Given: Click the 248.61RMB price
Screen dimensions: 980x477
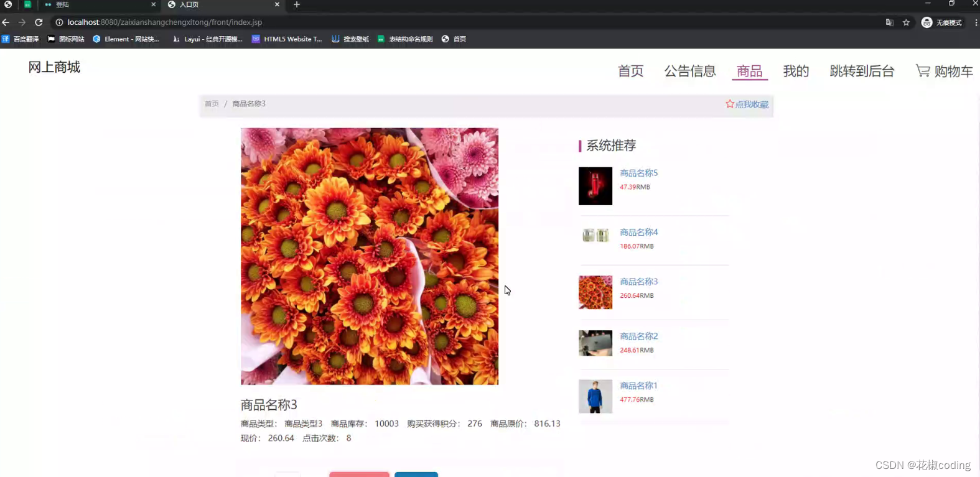Looking at the screenshot, I should click(637, 350).
